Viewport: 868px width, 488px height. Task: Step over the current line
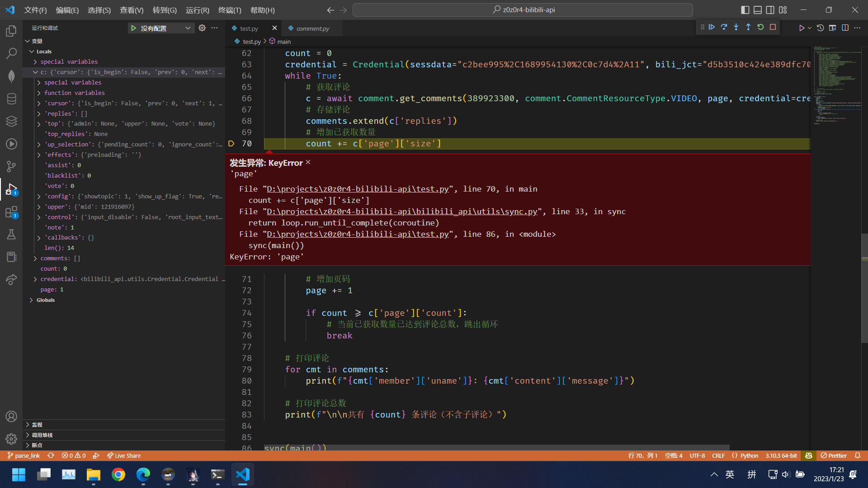724,27
